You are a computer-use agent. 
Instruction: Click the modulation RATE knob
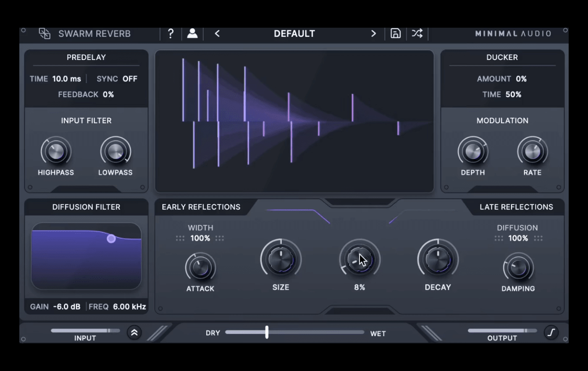point(533,152)
